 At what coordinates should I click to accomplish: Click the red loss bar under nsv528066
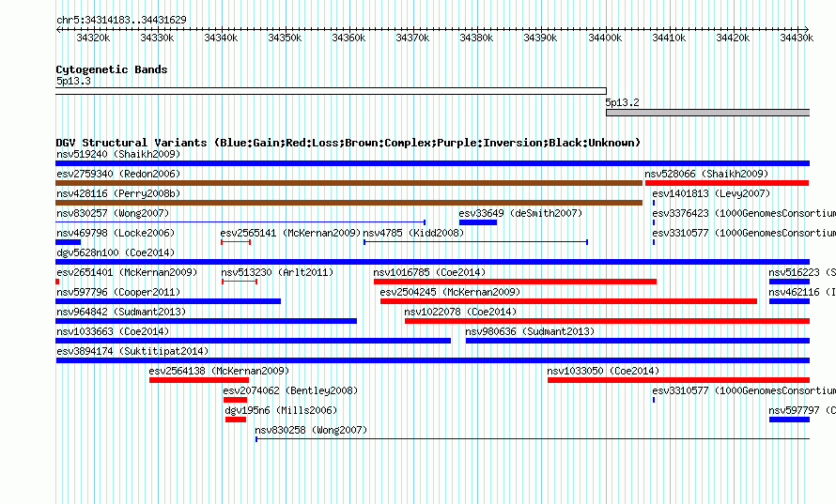click(727, 183)
